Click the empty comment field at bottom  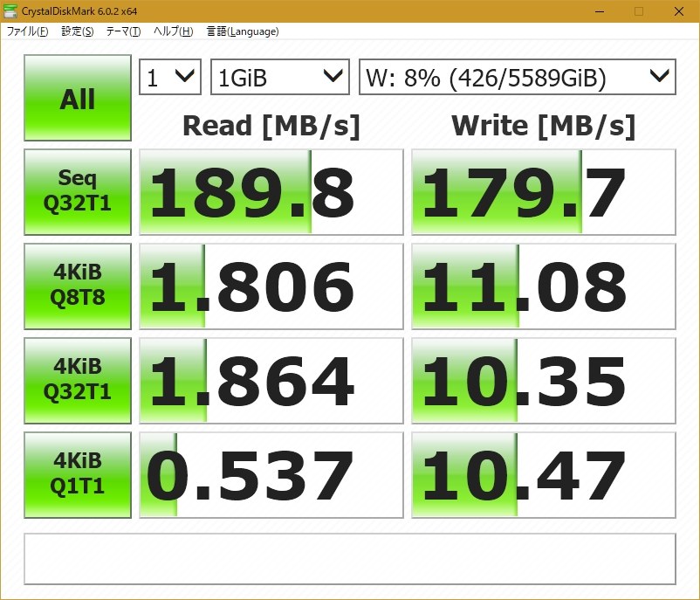pyautogui.click(x=349, y=559)
